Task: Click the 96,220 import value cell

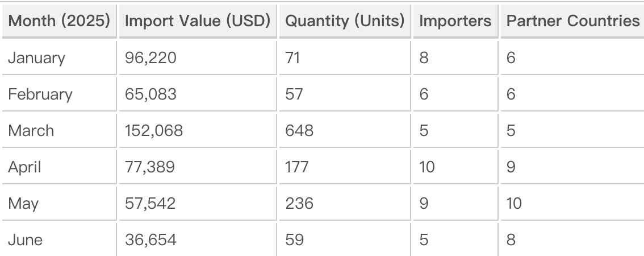Action: click(150, 57)
